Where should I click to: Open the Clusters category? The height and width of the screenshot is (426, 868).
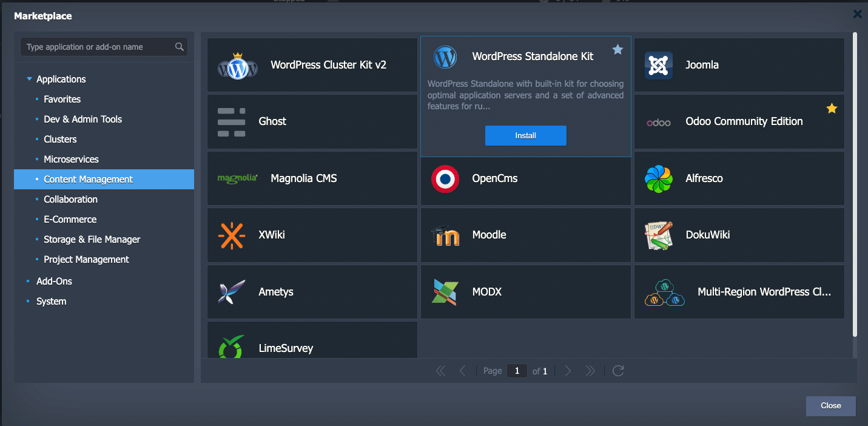pos(60,139)
